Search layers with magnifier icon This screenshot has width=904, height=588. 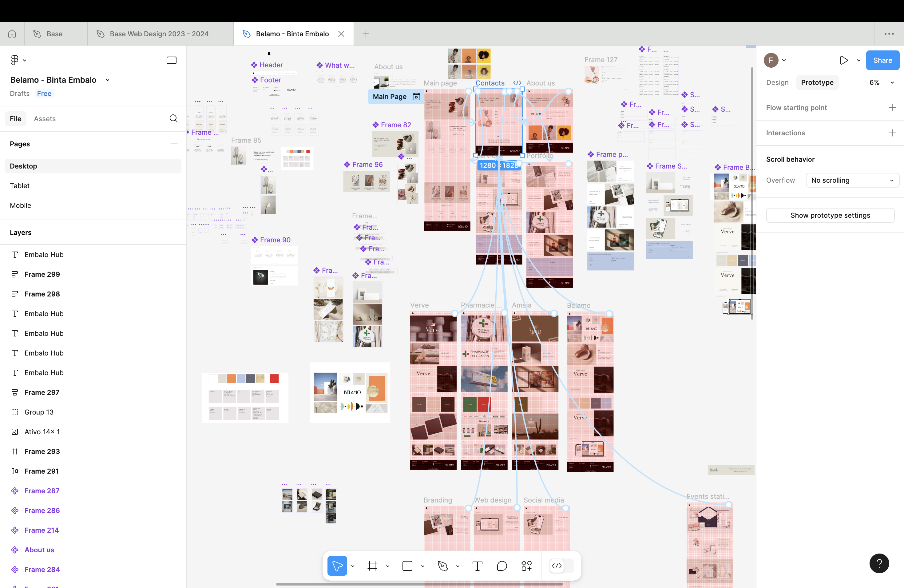tap(174, 118)
